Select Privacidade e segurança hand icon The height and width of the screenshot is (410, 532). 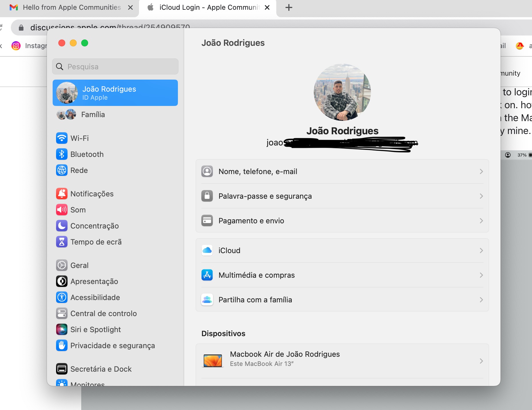pos(62,346)
